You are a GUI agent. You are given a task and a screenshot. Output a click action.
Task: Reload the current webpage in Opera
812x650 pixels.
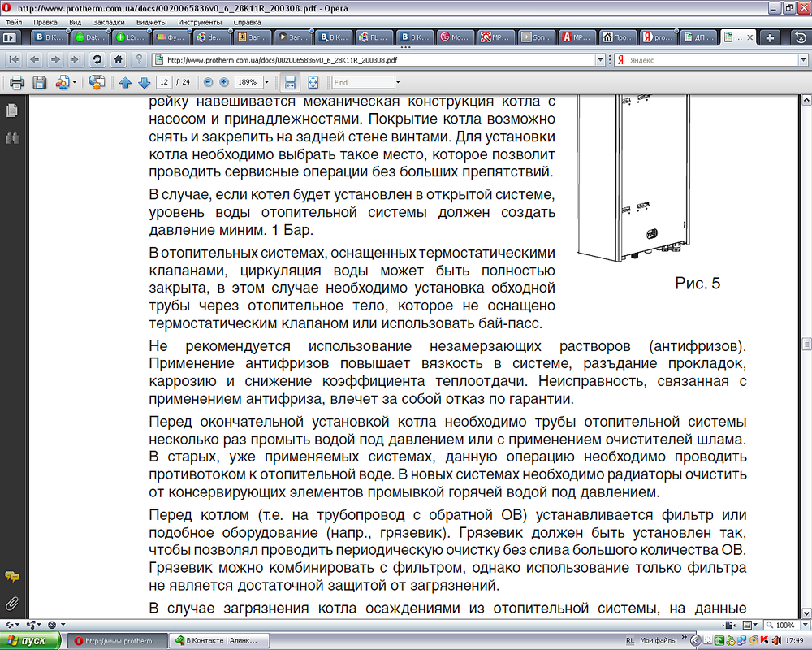98,59
